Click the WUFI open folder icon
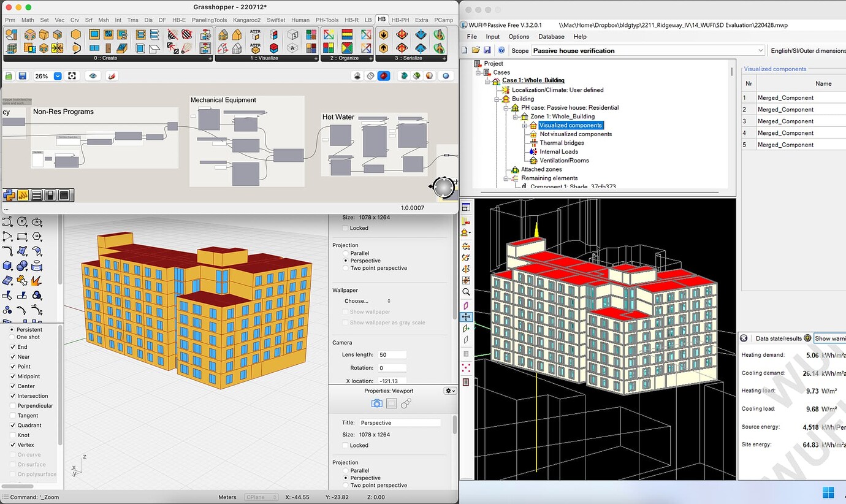This screenshot has width=846, height=504. pyautogui.click(x=477, y=50)
